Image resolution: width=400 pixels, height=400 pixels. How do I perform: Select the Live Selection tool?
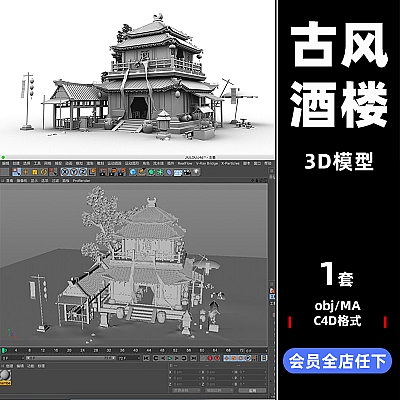pyautogui.click(x=16, y=172)
